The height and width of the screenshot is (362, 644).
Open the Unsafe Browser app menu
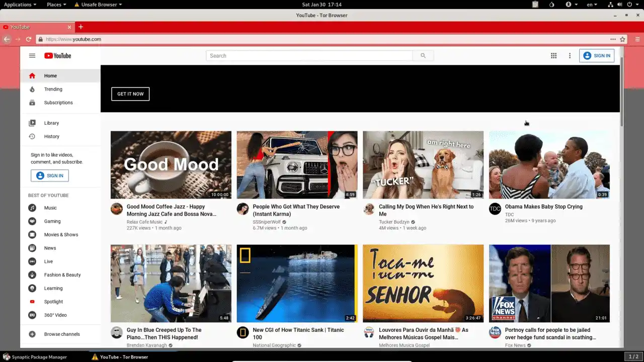98,5
